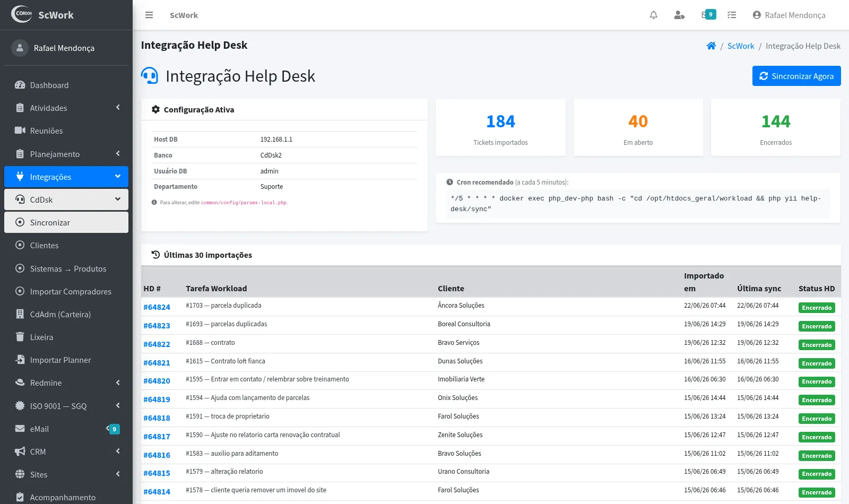The image size is (849, 504).
Task: Collapse the CdDsk submenu chevron
Action: 118,199
